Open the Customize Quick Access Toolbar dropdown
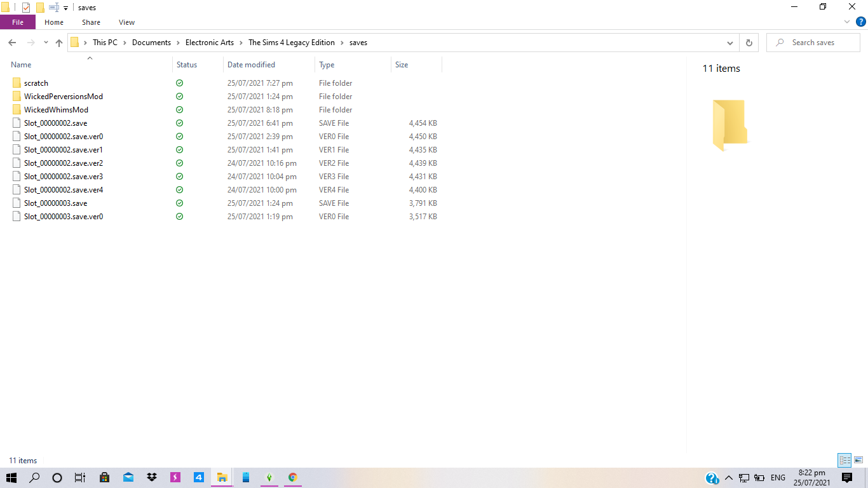The width and height of the screenshot is (868, 488). (65, 8)
